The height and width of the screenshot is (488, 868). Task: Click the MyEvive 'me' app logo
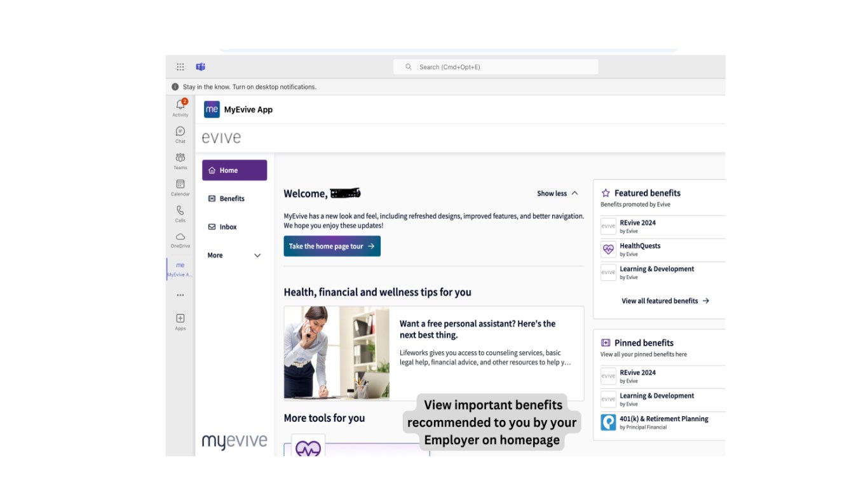click(212, 109)
